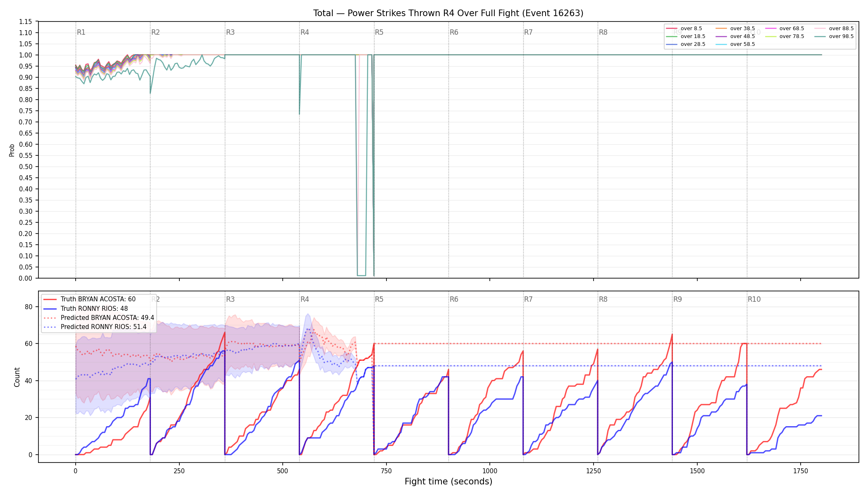Click the 'Prob' y-axis label

point(12,150)
